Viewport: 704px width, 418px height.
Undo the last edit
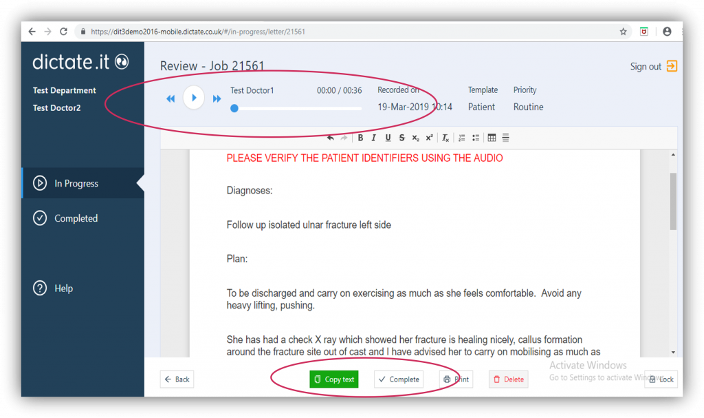tap(331, 138)
